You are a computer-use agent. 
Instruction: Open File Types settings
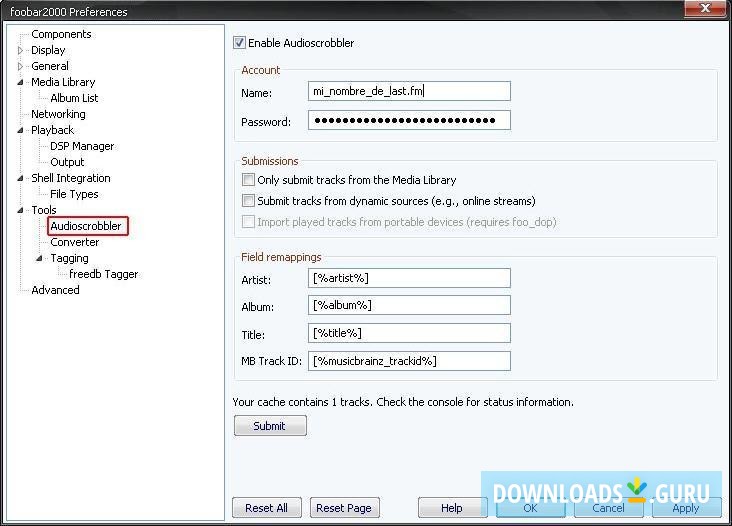[x=74, y=194]
